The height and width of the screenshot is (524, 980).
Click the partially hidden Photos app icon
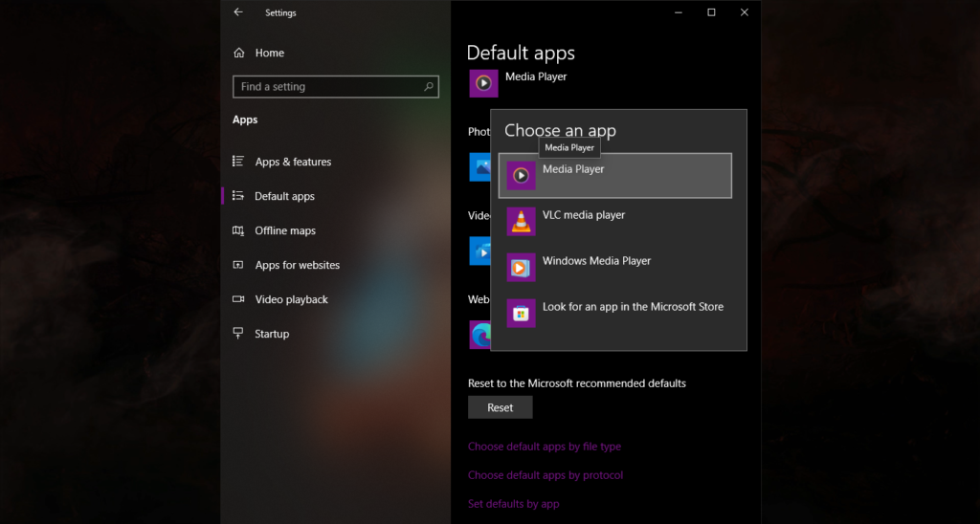(480, 166)
